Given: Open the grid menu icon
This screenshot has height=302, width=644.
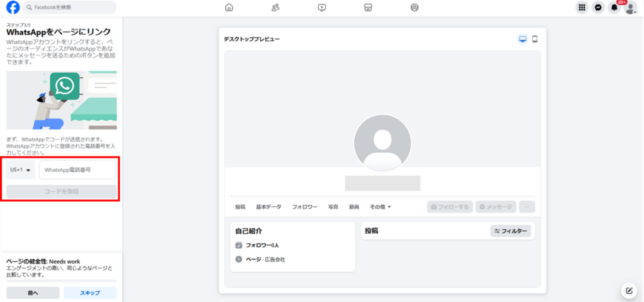Looking at the screenshot, I should 582,8.
